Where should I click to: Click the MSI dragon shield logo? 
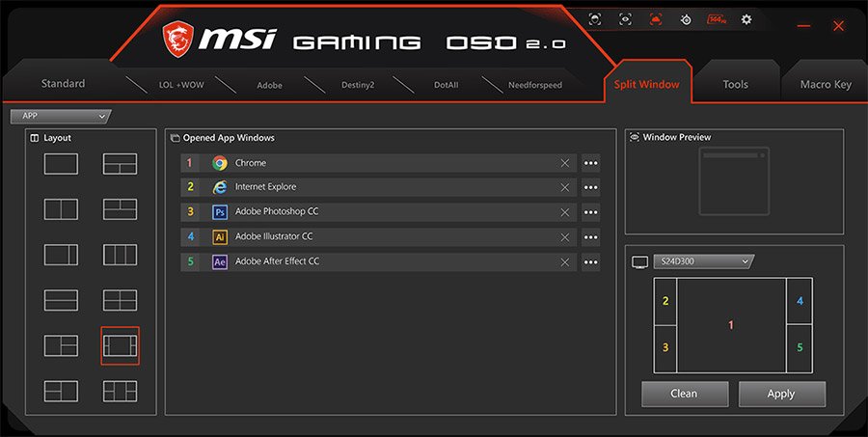click(x=178, y=40)
